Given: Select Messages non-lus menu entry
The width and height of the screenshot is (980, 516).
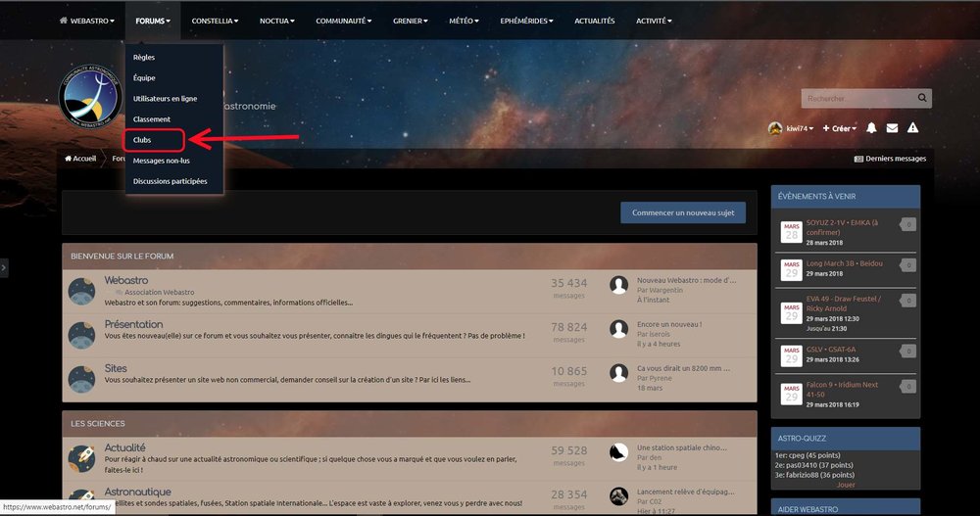Looking at the screenshot, I should pyautogui.click(x=162, y=161).
